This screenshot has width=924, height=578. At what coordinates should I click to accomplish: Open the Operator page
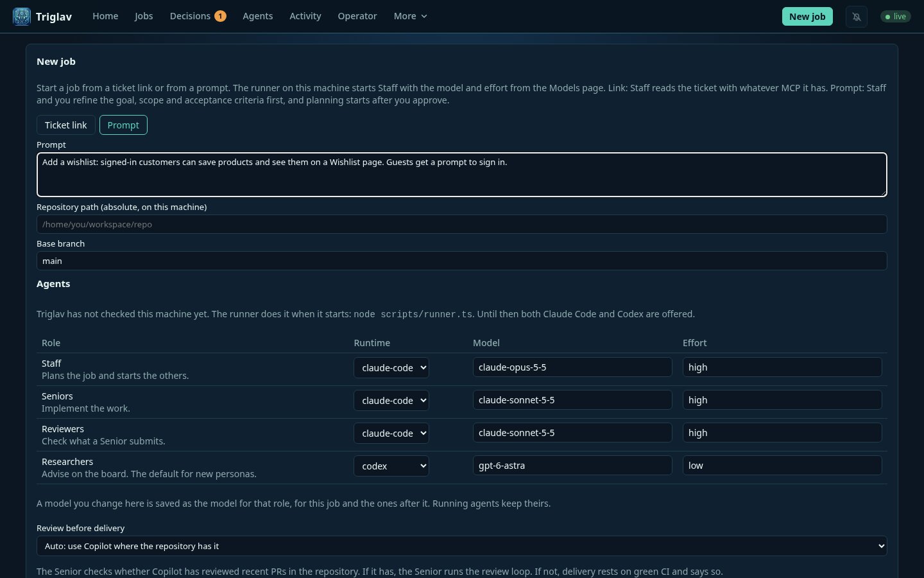pyautogui.click(x=357, y=16)
